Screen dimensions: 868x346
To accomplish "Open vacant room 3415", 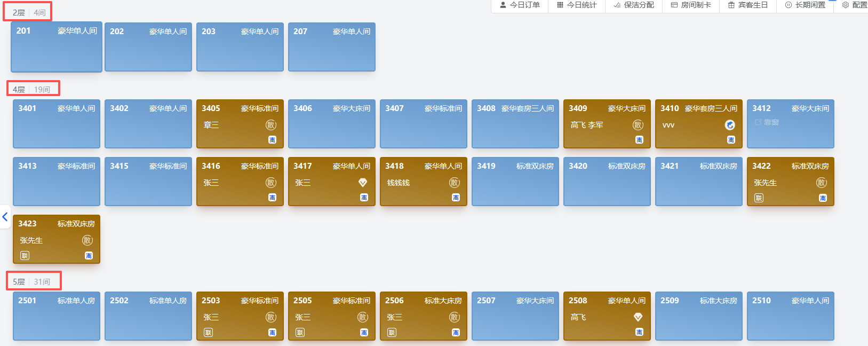I will [x=148, y=182].
